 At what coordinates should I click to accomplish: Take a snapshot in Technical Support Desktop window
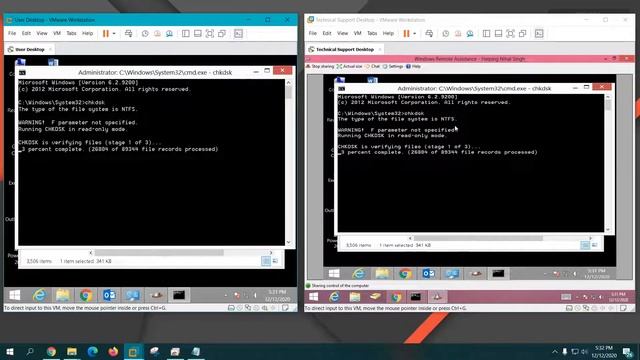click(445, 33)
